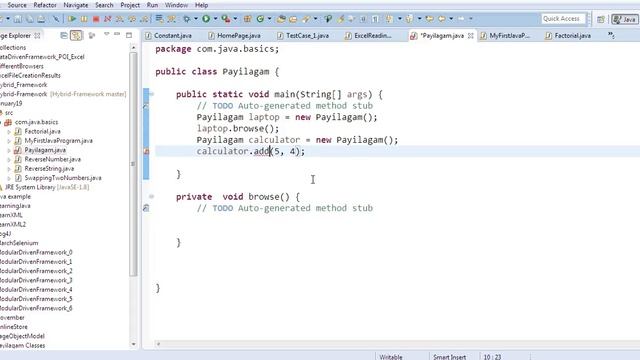Show hidden editor tabs chevron list

click(611, 35)
